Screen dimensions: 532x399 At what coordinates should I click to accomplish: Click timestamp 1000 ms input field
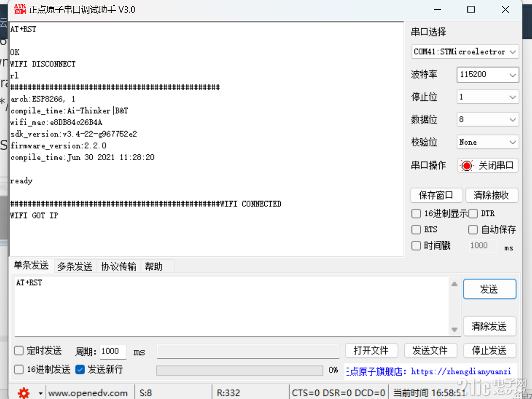(x=483, y=246)
